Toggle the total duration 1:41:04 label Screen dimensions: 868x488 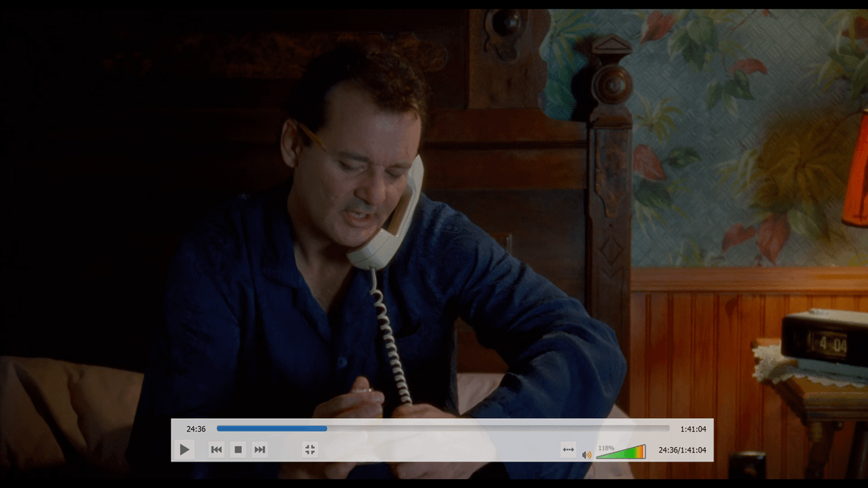coord(693,429)
